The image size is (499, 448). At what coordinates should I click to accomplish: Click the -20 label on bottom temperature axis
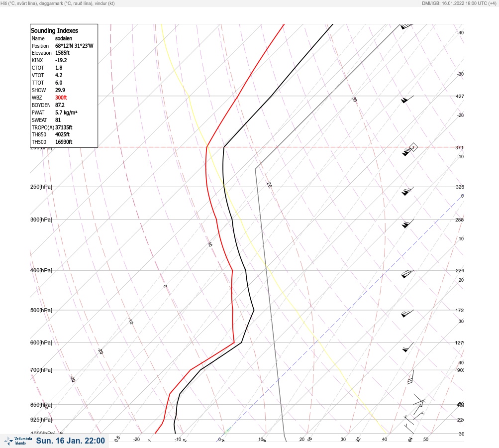(136, 440)
